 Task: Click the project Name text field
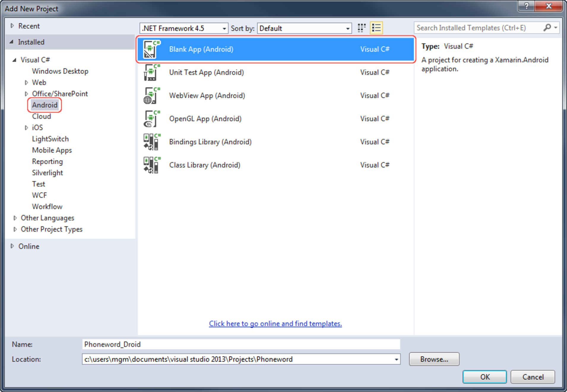(241, 344)
